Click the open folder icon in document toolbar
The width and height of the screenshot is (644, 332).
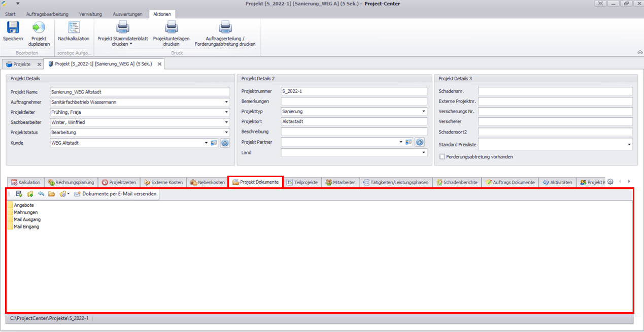(x=52, y=194)
